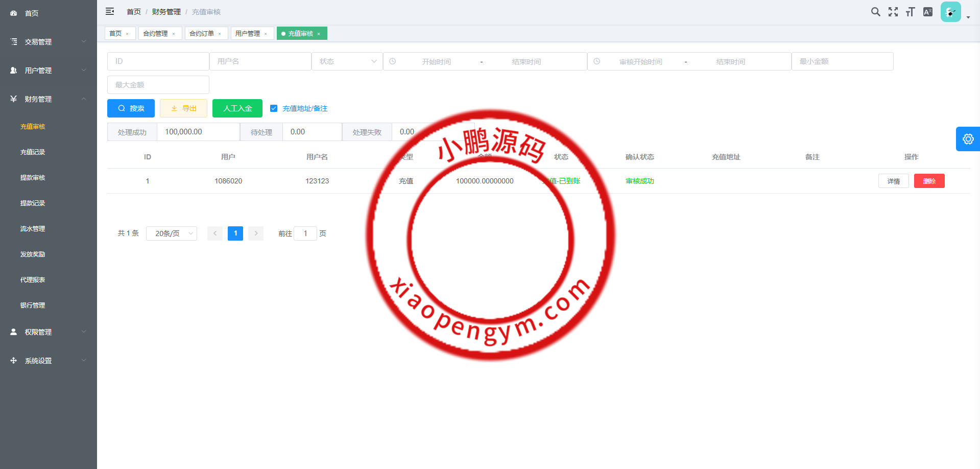Image resolution: width=980 pixels, height=469 pixels.
Task: Click the 导出 export button
Action: click(183, 108)
